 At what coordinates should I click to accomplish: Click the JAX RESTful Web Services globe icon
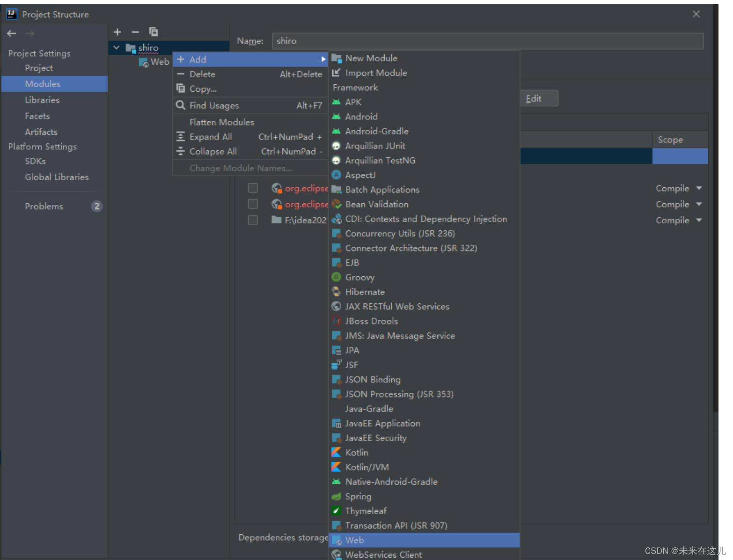coord(336,306)
